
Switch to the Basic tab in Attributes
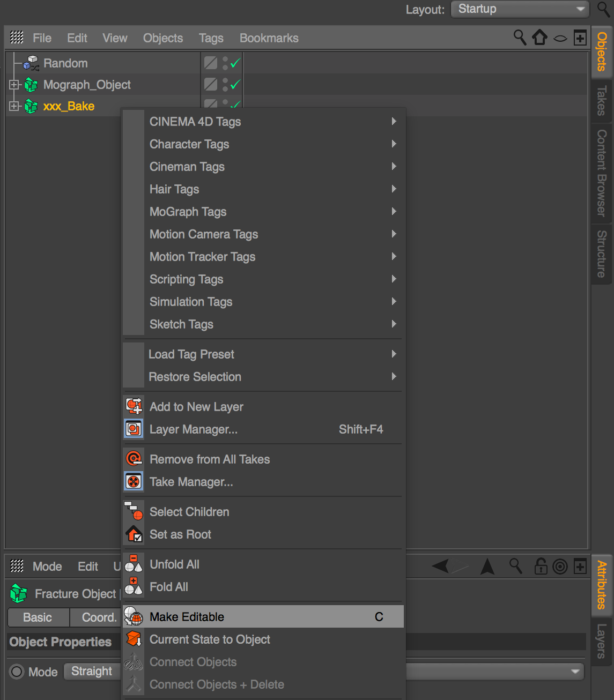click(x=38, y=617)
